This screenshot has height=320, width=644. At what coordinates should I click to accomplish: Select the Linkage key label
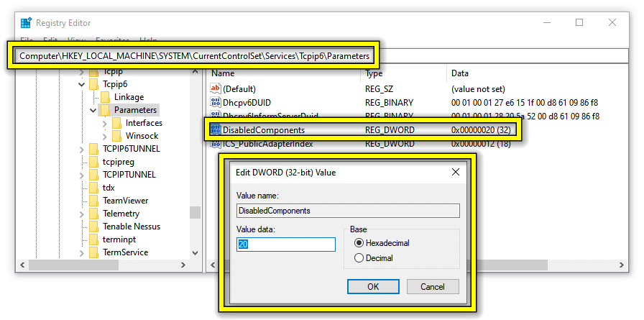[129, 97]
